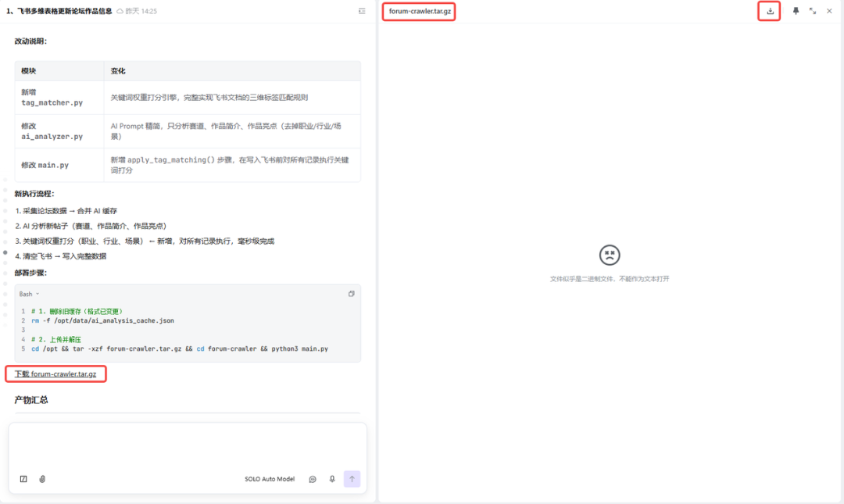The height and width of the screenshot is (504, 844).
Task: Click the 修改 ai_analyzer.py table cell
Action: click(x=59, y=131)
